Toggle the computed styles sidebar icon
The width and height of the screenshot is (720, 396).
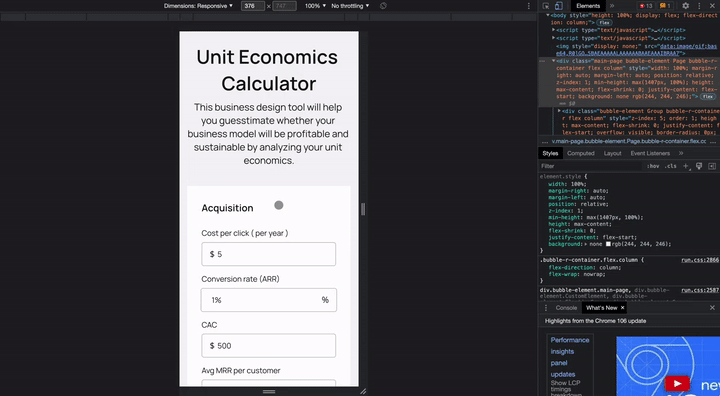click(712, 166)
